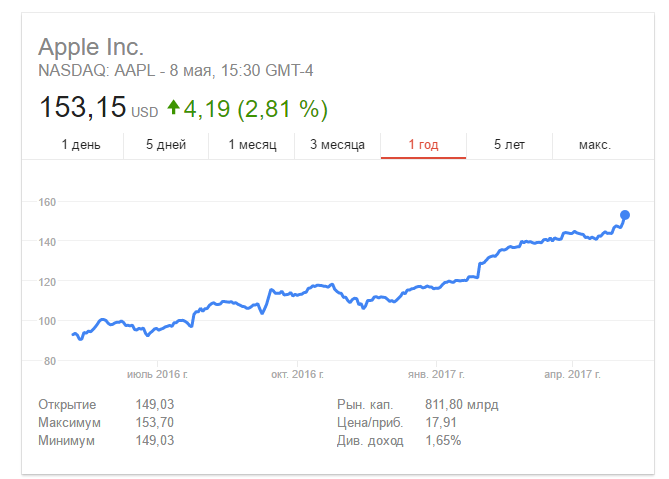Click the "июль 2016 г." axis label
This screenshot has width=669, height=479.
click(157, 374)
